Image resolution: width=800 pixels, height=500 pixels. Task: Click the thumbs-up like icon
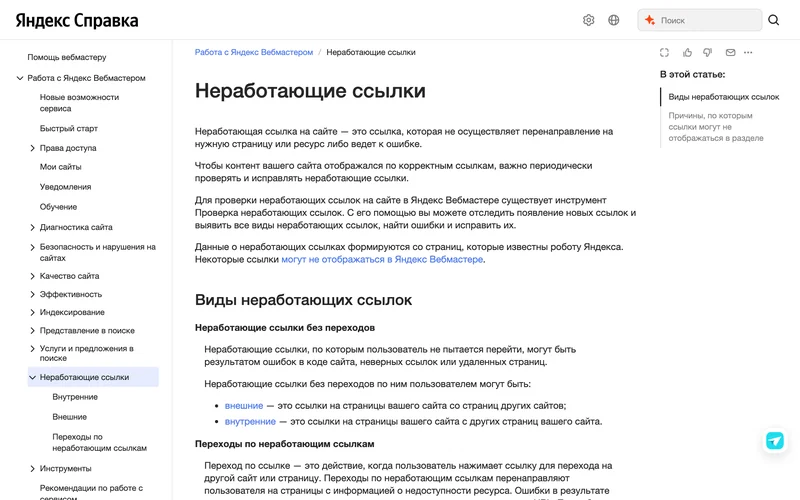(x=687, y=53)
